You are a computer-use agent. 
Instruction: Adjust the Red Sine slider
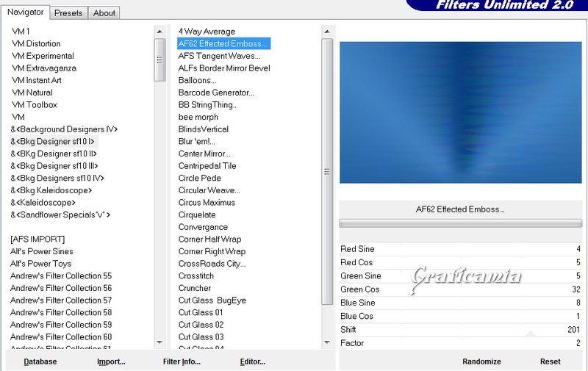pyautogui.click(x=461, y=249)
